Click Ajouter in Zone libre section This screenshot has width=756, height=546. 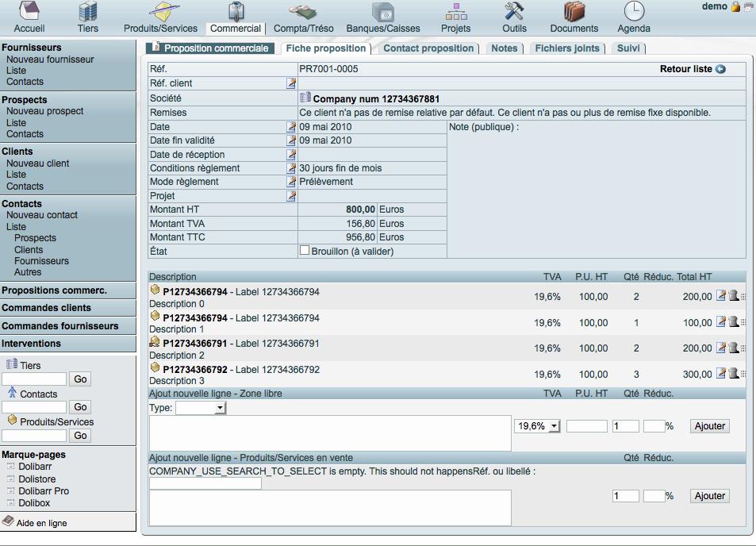click(710, 426)
